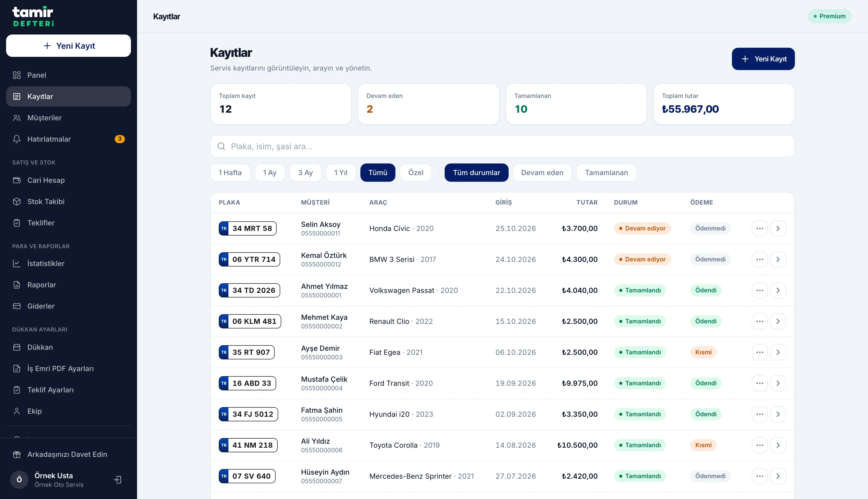Click the Müşteriler people icon

[x=17, y=118]
